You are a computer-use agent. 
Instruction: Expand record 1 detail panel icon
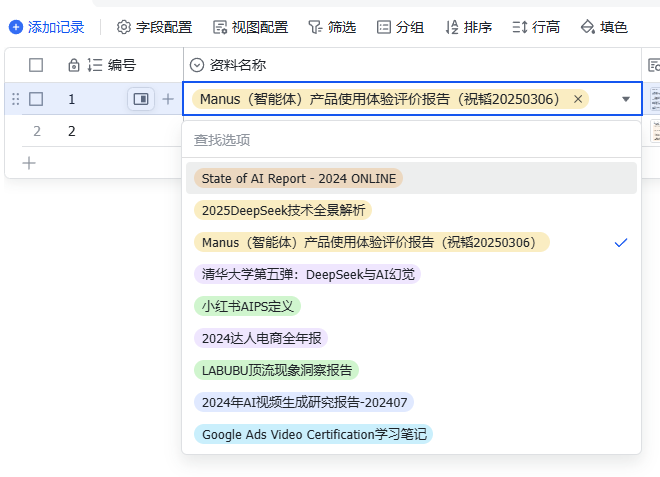(140, 99)
